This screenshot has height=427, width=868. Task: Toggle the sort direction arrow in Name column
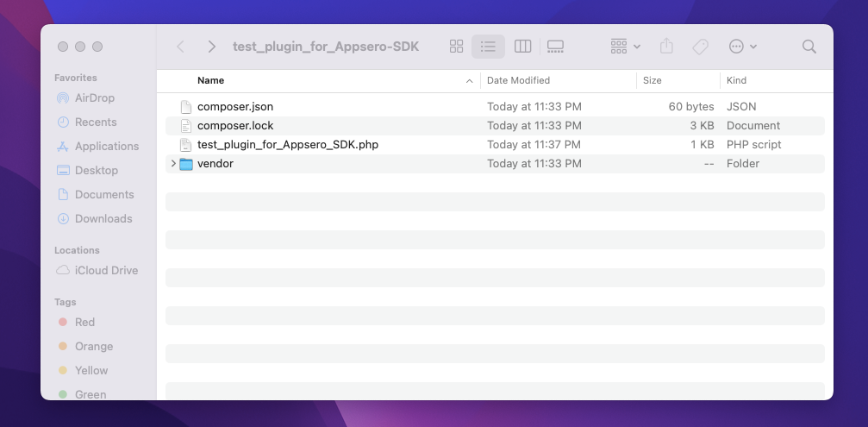[x=470, y=81]
